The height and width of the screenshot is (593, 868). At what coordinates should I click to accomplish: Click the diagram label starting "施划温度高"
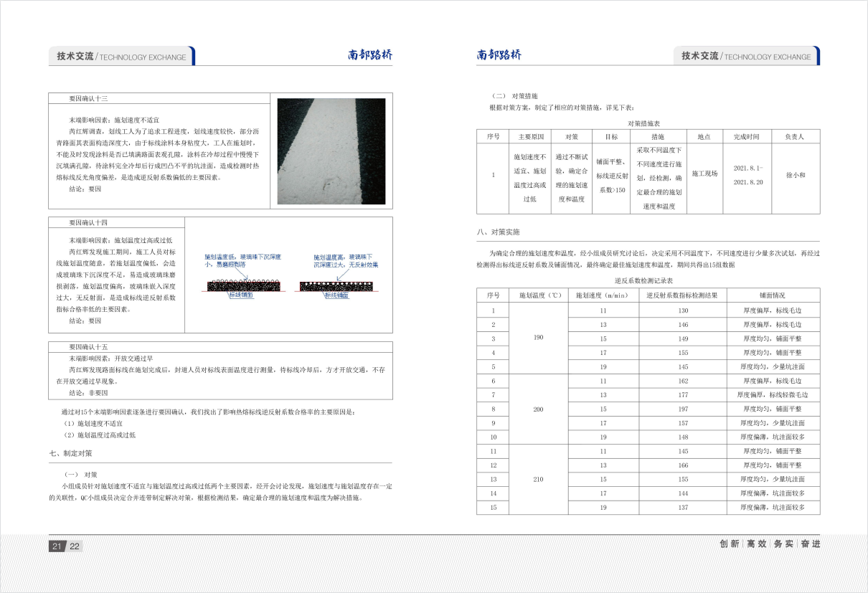[346, 260]
